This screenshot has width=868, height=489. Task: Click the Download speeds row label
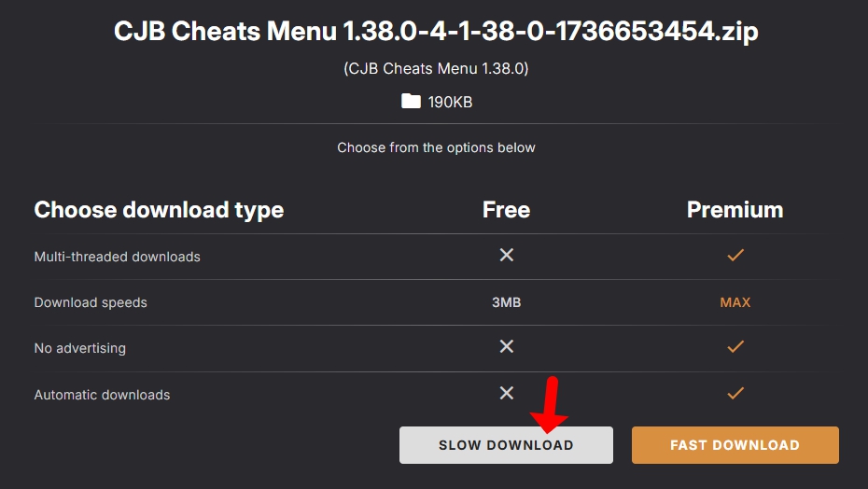coord(91,302)
